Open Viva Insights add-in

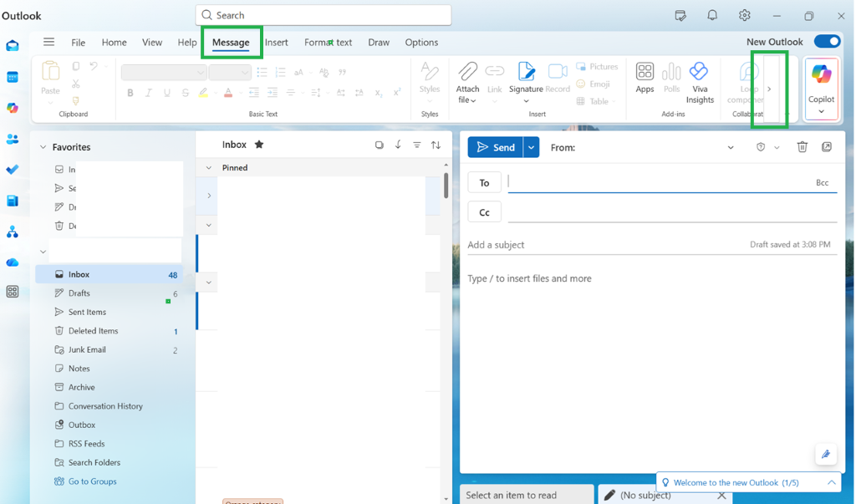tap(700, 83)
